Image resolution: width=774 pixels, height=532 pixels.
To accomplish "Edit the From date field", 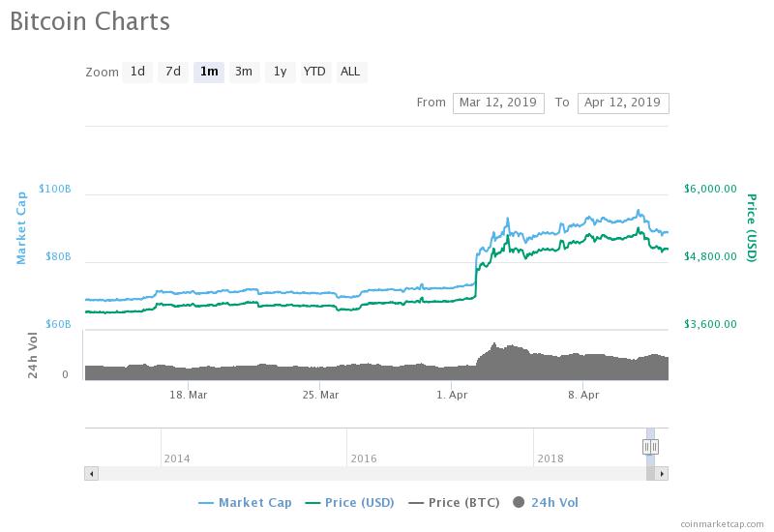I will pyautogui.click(x=498, y=103).
